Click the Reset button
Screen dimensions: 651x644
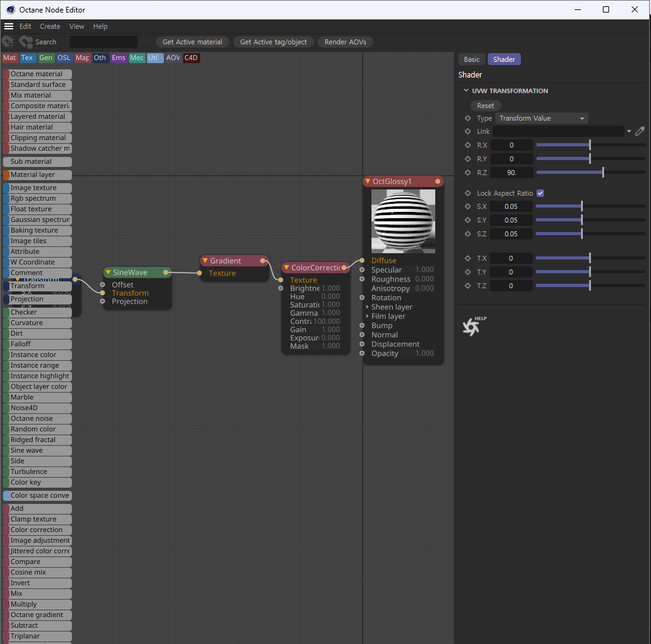[485, 106]
